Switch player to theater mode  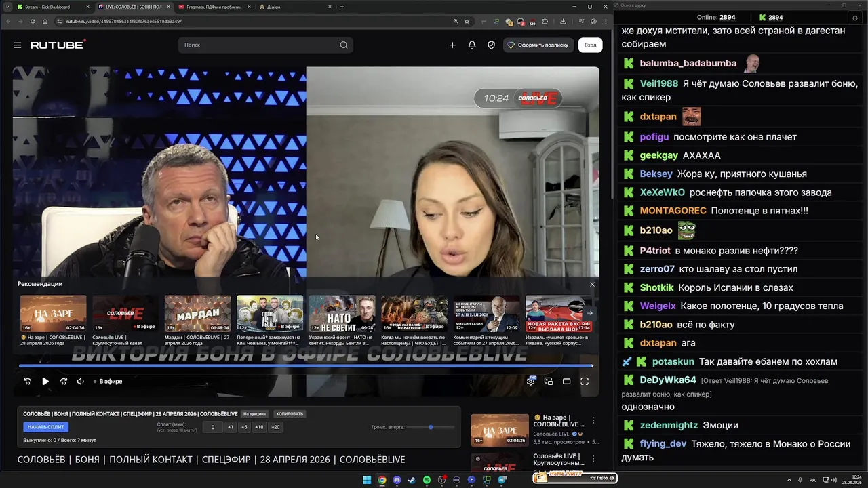567,382
